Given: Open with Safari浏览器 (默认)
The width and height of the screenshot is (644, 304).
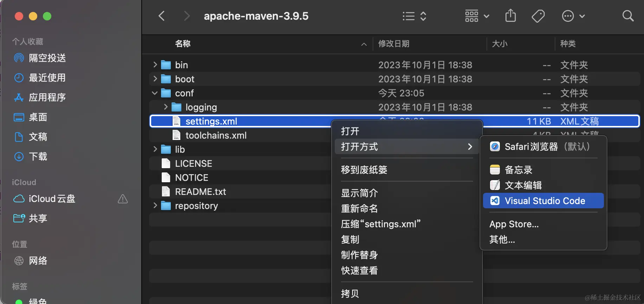Looking at the screenshot, I should tap(543, 147).
